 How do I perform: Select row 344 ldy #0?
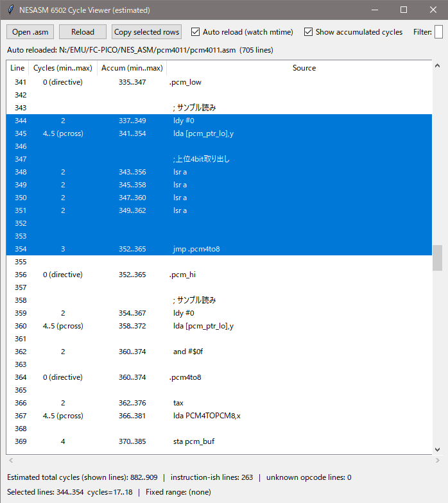tap(220, 121)
